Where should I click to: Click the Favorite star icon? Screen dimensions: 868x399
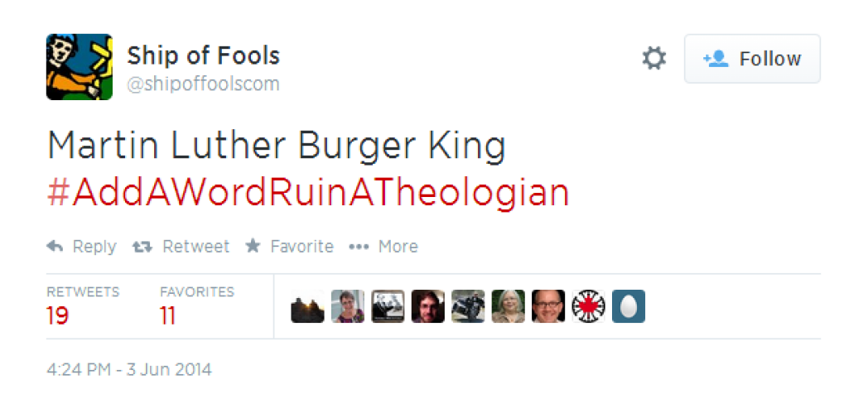[253, 246]
